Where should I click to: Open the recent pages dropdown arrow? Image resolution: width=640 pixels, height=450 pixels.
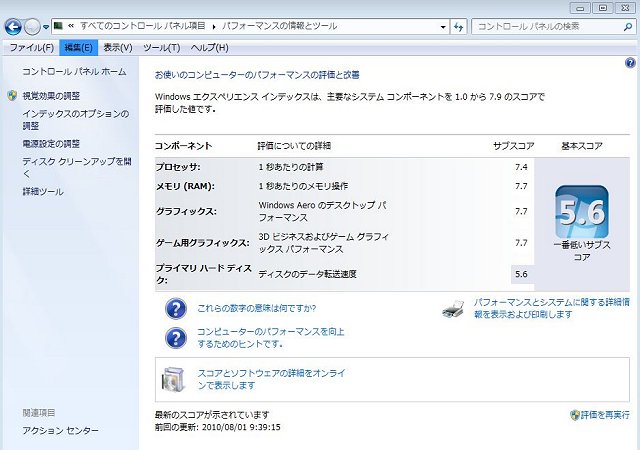tap(46, 27)
